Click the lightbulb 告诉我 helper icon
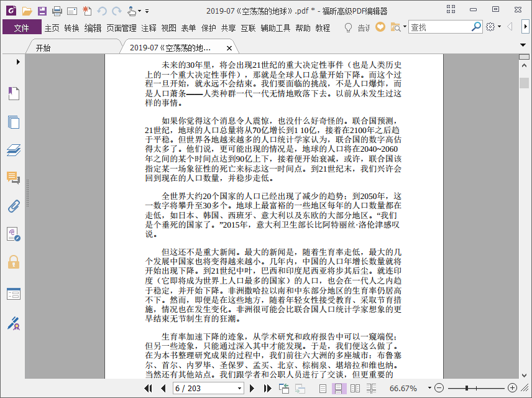532x398 pixels. 348,27
